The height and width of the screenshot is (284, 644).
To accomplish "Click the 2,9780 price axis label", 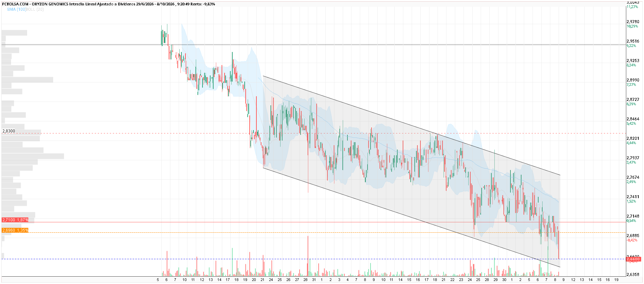I will [633, 22].
